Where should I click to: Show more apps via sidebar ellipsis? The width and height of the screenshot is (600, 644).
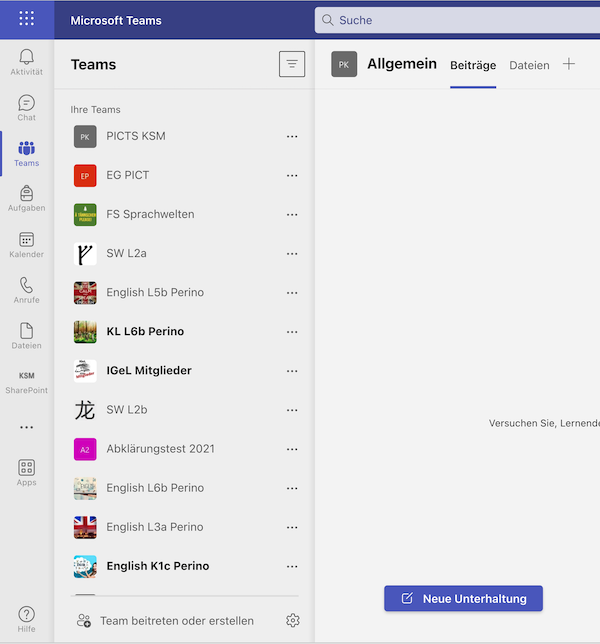[26, 427]
